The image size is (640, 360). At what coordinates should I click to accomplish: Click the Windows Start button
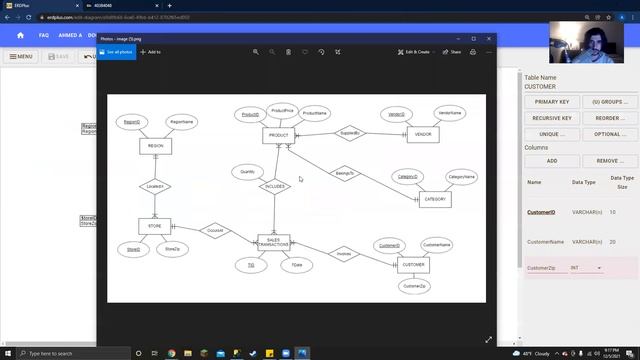[x=8, y=353]
